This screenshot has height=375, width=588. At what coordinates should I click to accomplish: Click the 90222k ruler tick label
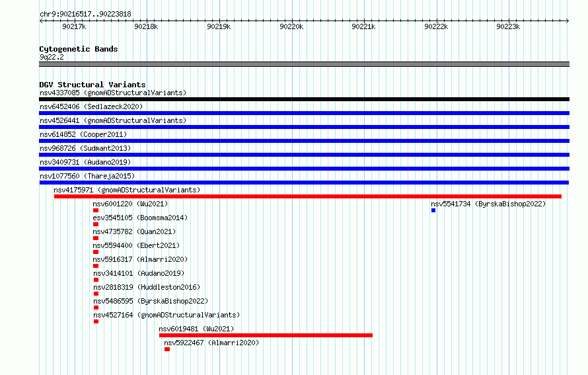[436, 26]
